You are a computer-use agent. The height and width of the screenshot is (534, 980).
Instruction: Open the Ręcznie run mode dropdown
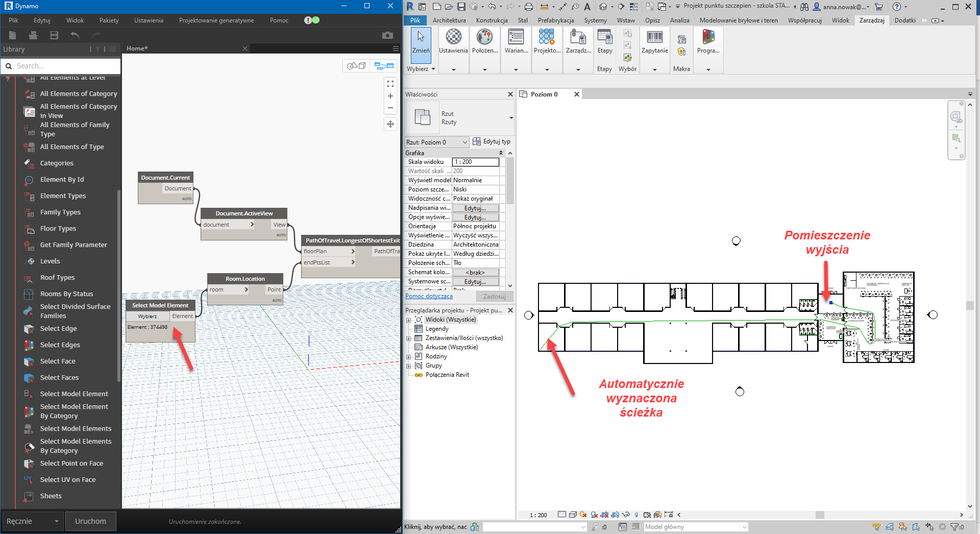[32, 521]
